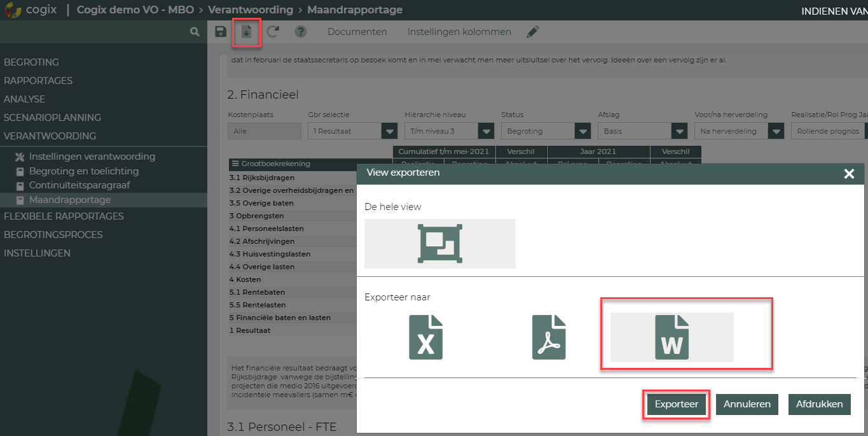Image resolution: width=868 pixels, height=436 pixels.
Task: Click the 4.3 Huisvestingslasten row
Action: click(x=292, y=254)
